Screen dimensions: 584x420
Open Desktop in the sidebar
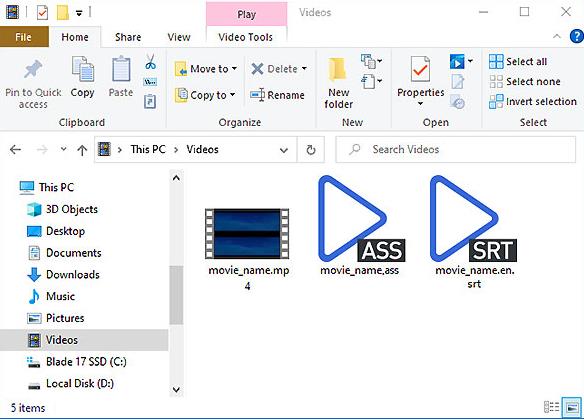[x=56, y=231]
